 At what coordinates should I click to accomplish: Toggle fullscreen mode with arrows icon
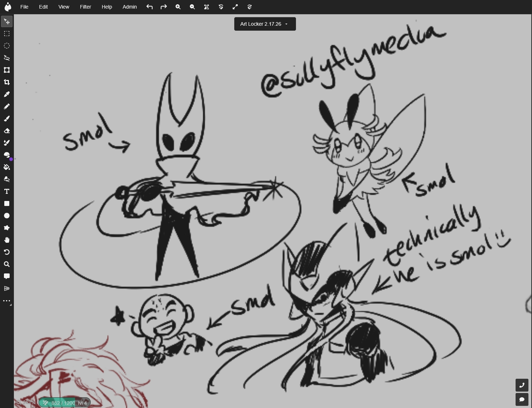click(235, 7)
